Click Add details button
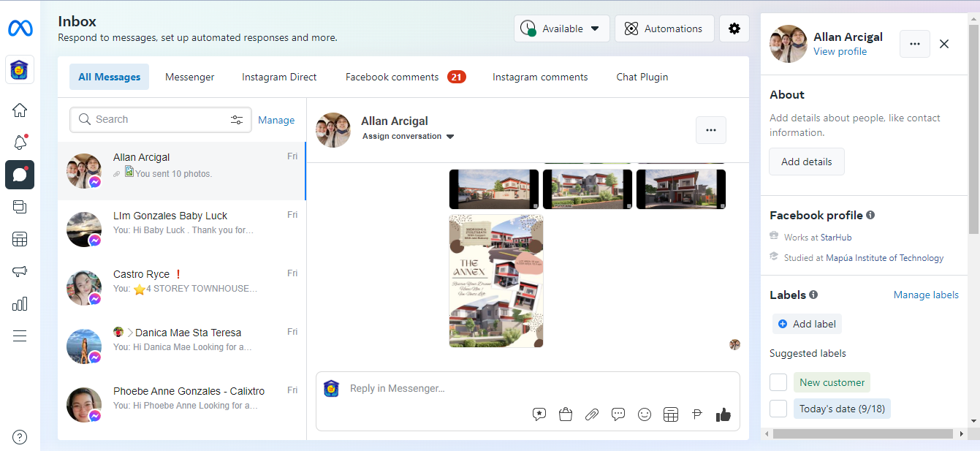This screenshot has width=980, height=451. click(x=807, y=162)
